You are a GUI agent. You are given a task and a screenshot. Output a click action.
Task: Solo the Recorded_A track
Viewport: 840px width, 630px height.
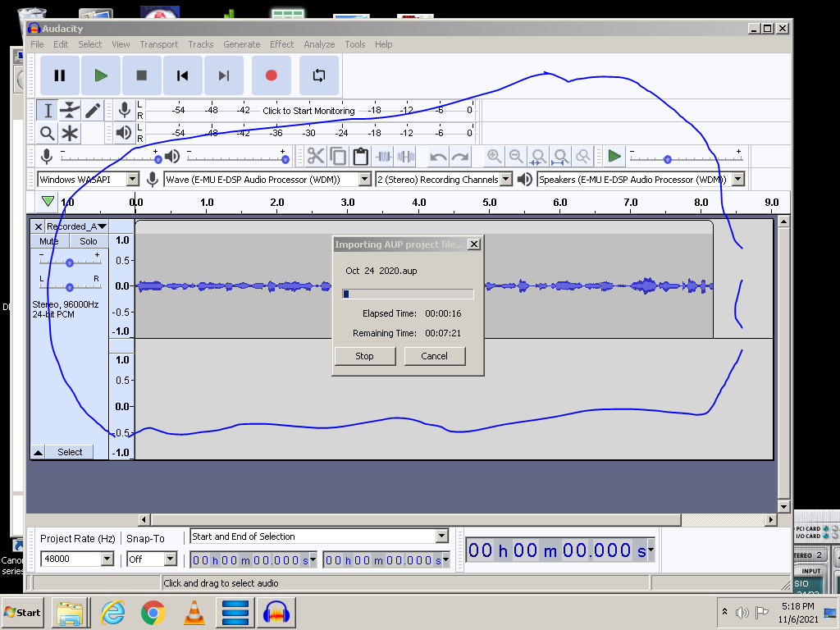[x=89, y=241]
